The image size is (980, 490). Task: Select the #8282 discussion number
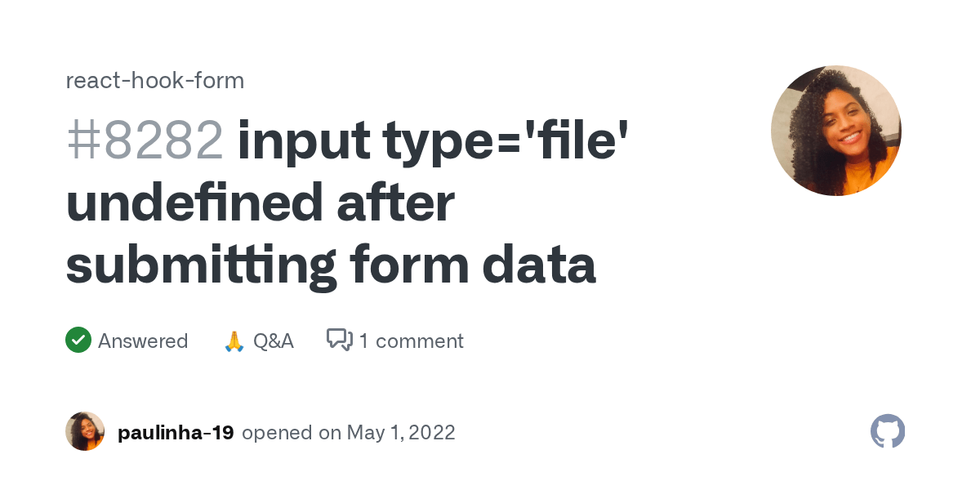[x=145, y=140]
